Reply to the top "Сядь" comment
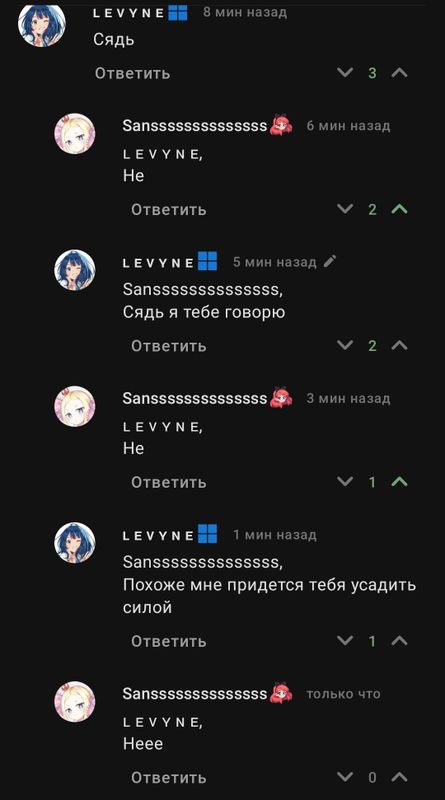Screen dimensions: 445x800 tap(132, 73)
